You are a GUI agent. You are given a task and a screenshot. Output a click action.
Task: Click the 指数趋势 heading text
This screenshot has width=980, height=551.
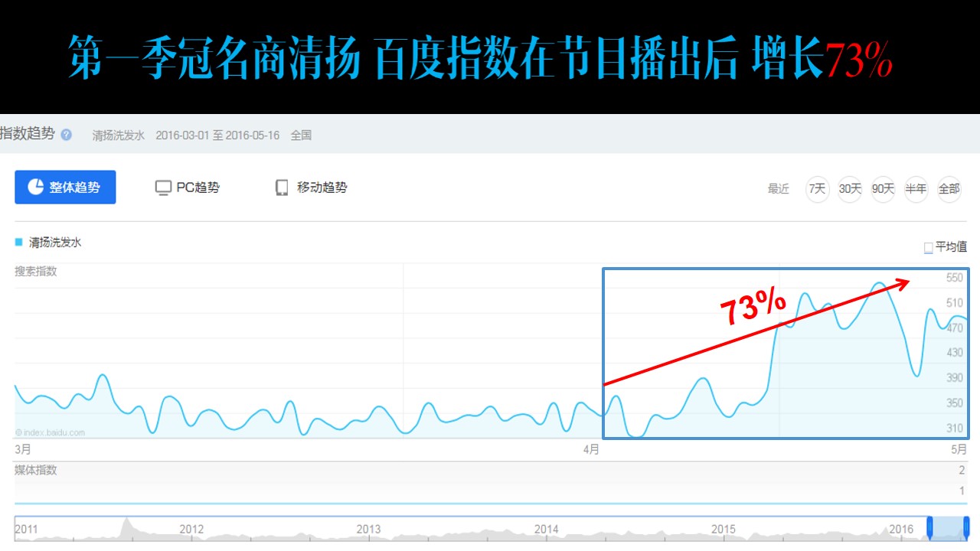tap(28, 134)
